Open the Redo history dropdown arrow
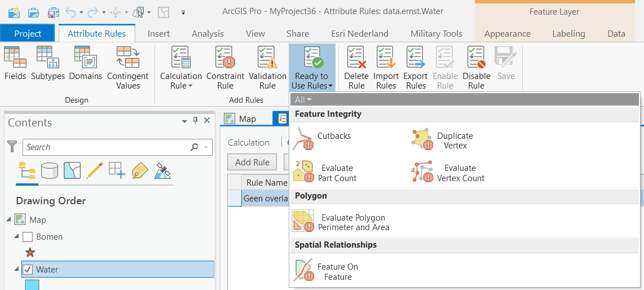This screenshot has width=644, height=290. [104, 13]
